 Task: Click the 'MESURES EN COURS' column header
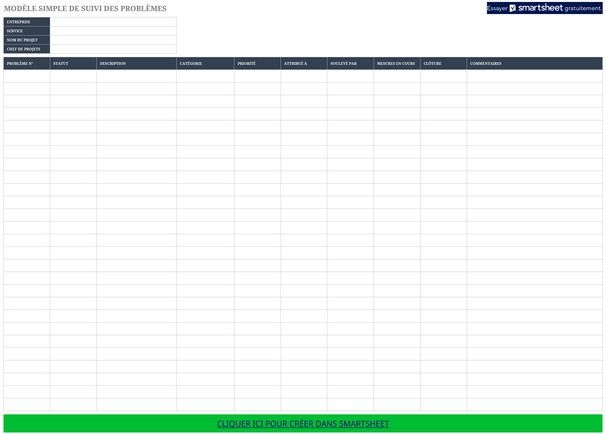tap(397, 63)
